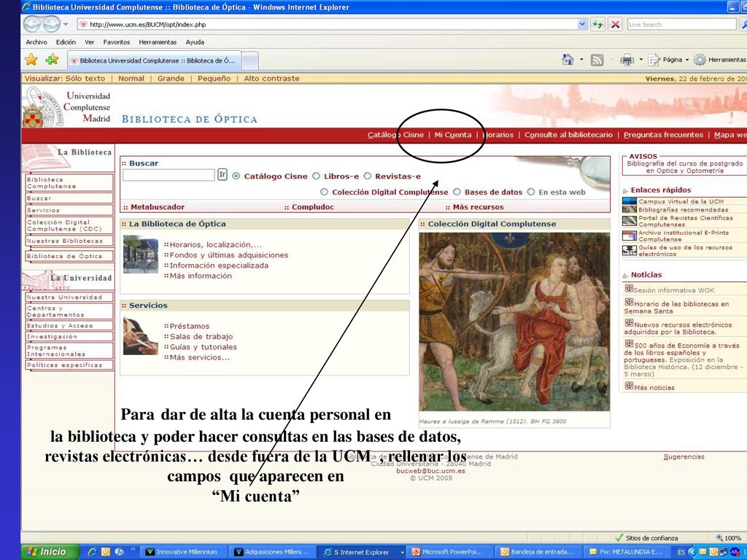
Task: Open the Favorites Center star icon
Action: tap(31, 60)
